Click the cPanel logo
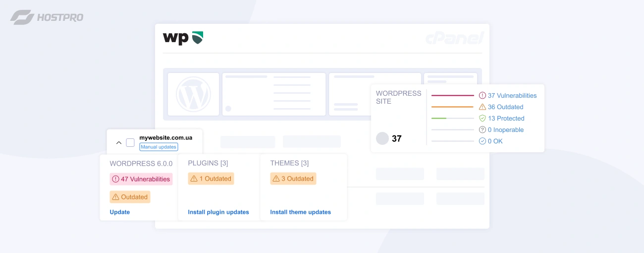644x253 pixels. coord(454,38)
